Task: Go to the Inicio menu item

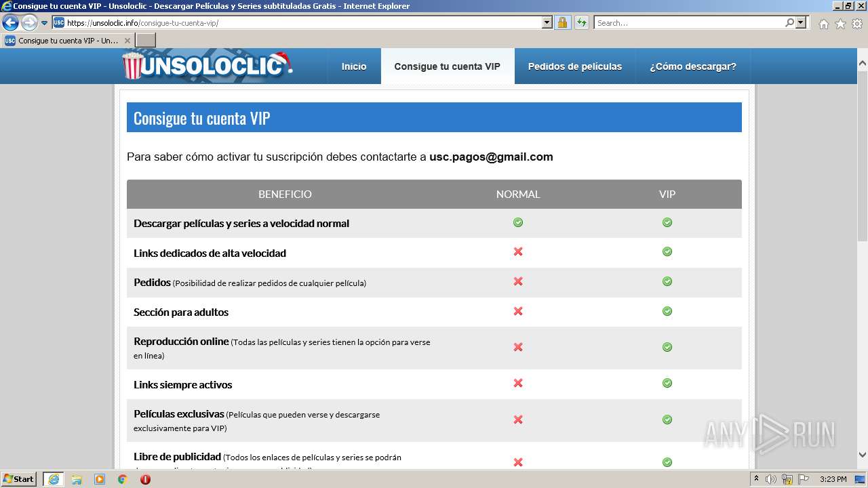Action: coord(354,66)
